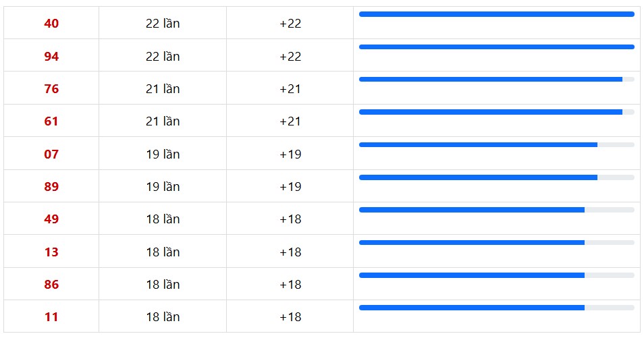Click the red number 07

51,154
